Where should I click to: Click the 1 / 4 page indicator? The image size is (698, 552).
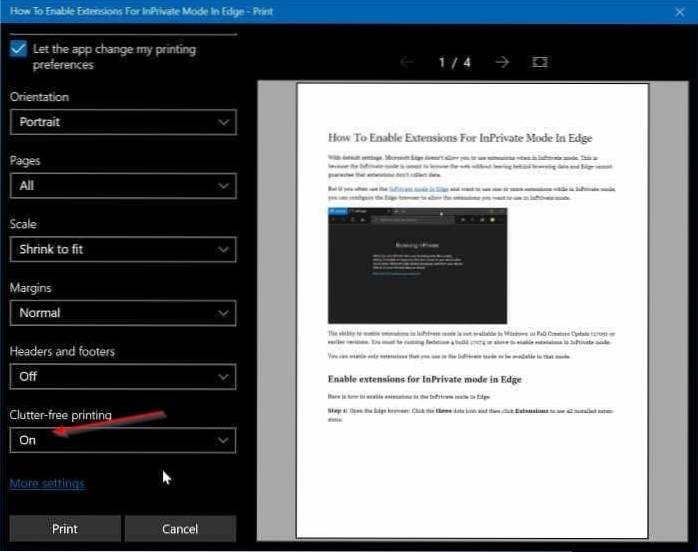(x=454, y=62)
